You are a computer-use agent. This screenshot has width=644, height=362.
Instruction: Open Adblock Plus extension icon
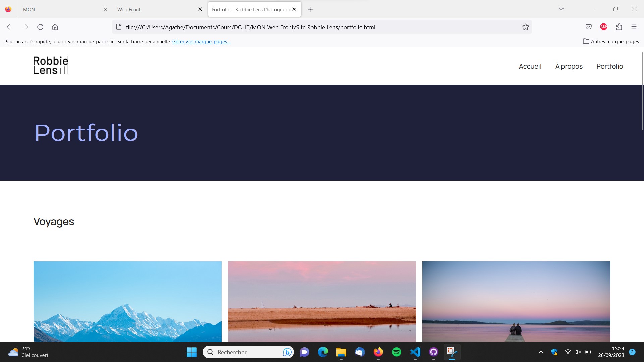coord(604,27)
